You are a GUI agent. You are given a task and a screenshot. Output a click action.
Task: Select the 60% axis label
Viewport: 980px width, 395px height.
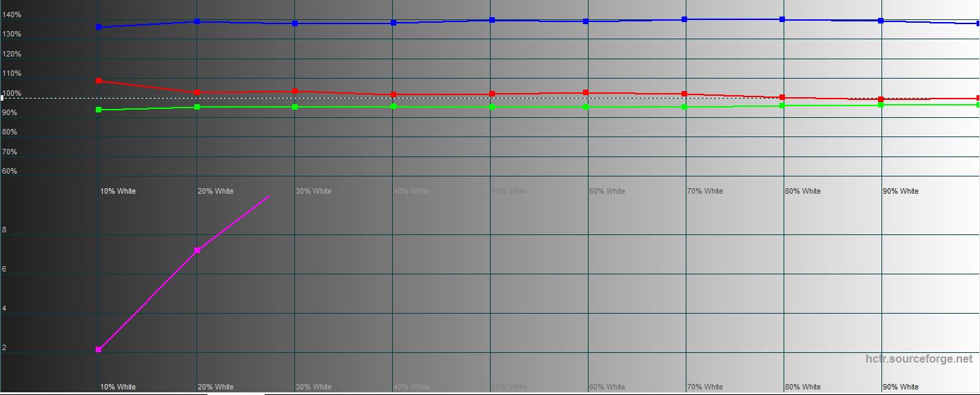(10, 171)
